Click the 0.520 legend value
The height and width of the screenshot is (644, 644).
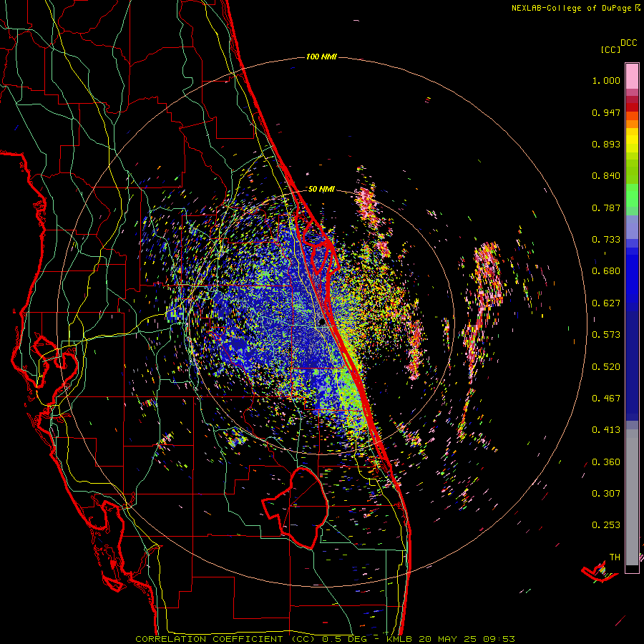[x=606, y=367]
